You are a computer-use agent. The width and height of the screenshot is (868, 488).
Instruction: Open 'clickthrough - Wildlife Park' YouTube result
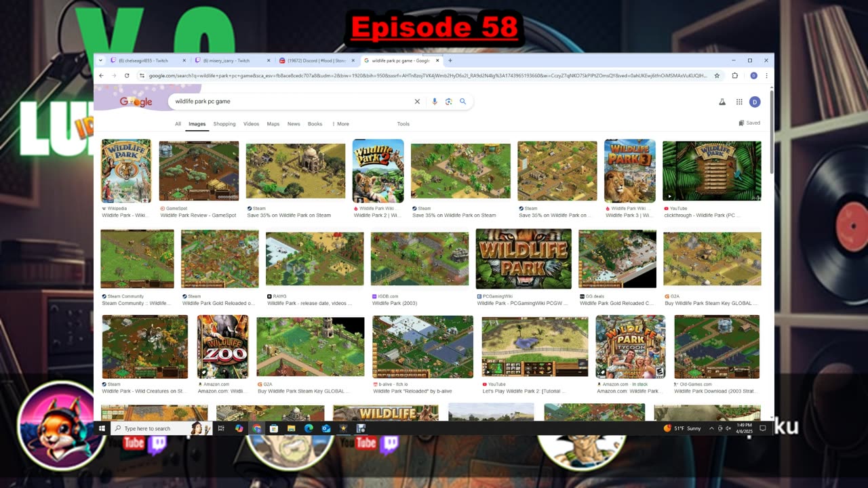click(x=701, y=216)
